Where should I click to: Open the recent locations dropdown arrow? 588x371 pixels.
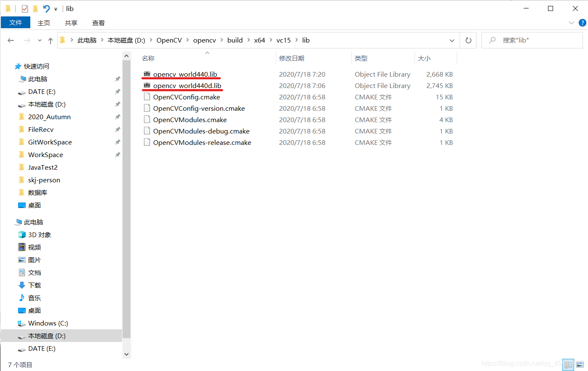40,40
